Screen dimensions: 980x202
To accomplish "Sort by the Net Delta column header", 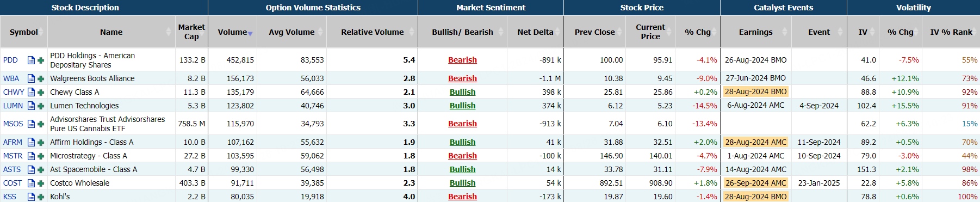I will (535, 32).
